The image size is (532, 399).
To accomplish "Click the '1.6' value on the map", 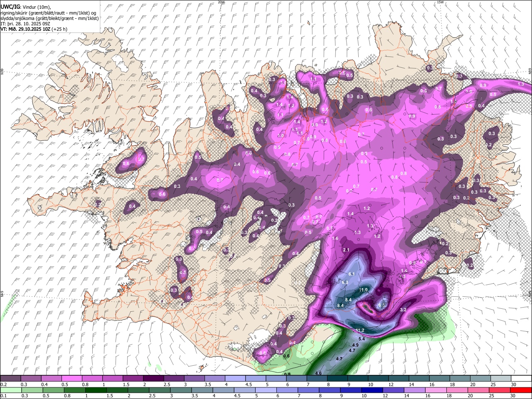I will click(335, 239).
